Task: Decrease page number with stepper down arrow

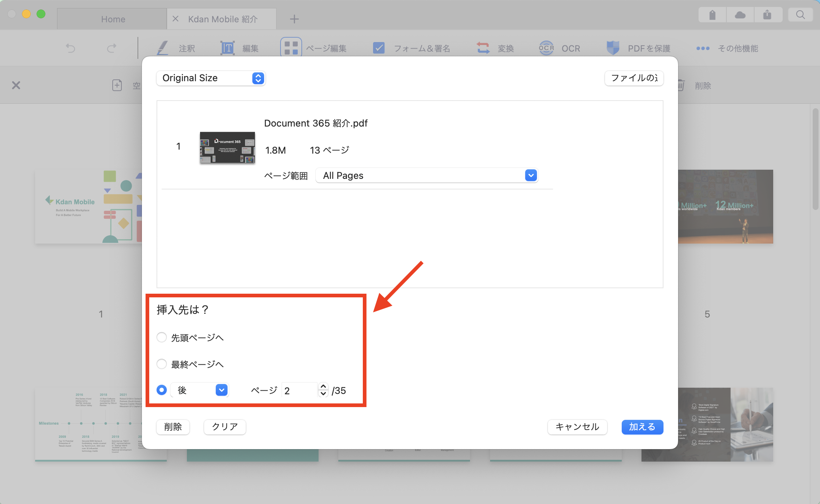Action: point(323,394)
